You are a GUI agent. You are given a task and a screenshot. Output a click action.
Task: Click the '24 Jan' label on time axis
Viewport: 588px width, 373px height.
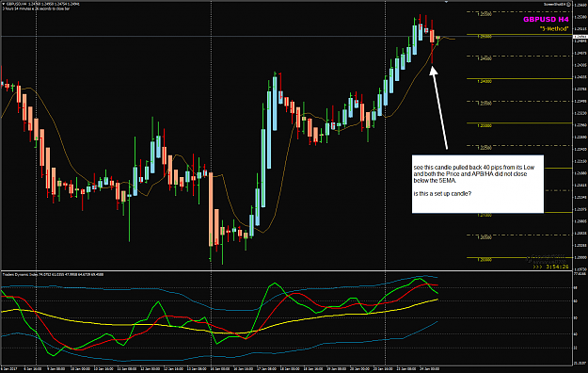[x=429, y=369]
